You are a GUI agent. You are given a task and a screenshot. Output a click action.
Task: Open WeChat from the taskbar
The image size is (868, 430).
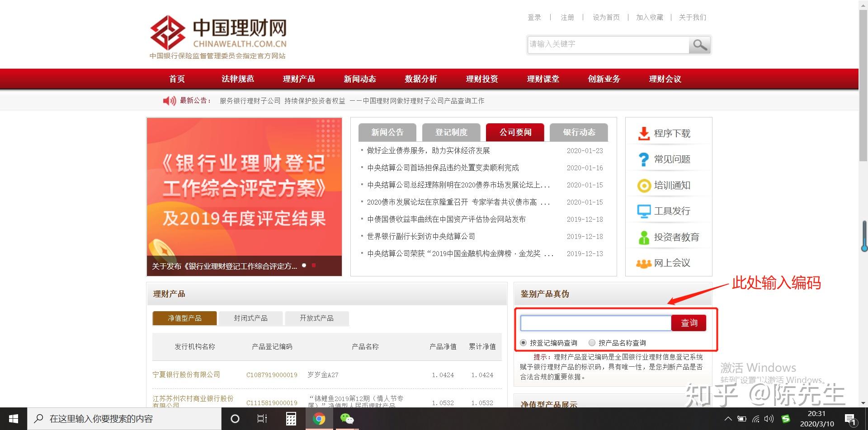point(347,419)
